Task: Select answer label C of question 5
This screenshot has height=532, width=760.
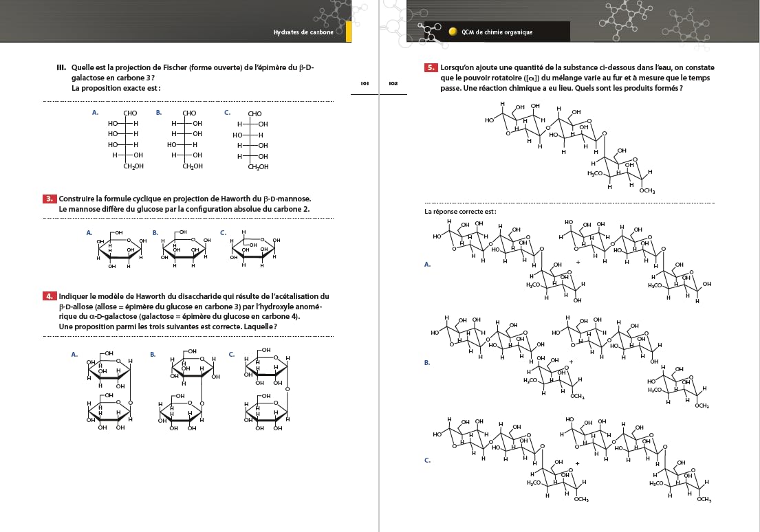Action: [427, 461]
